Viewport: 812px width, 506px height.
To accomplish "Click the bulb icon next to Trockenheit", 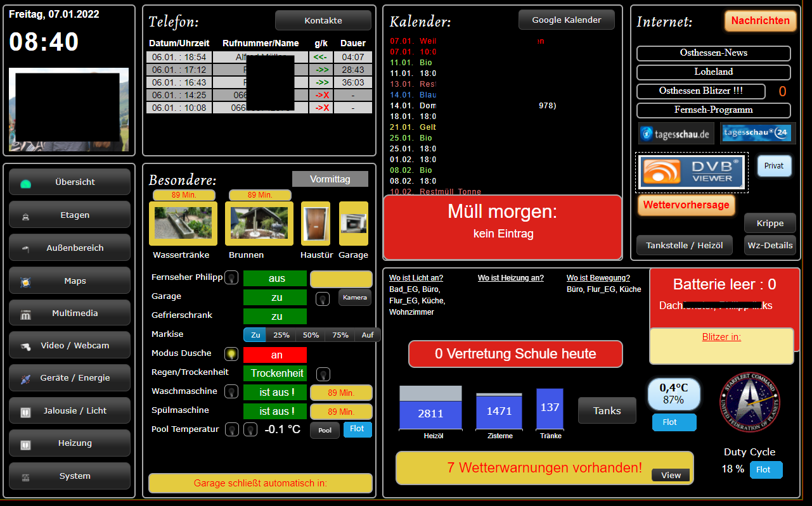I will 323,374.
